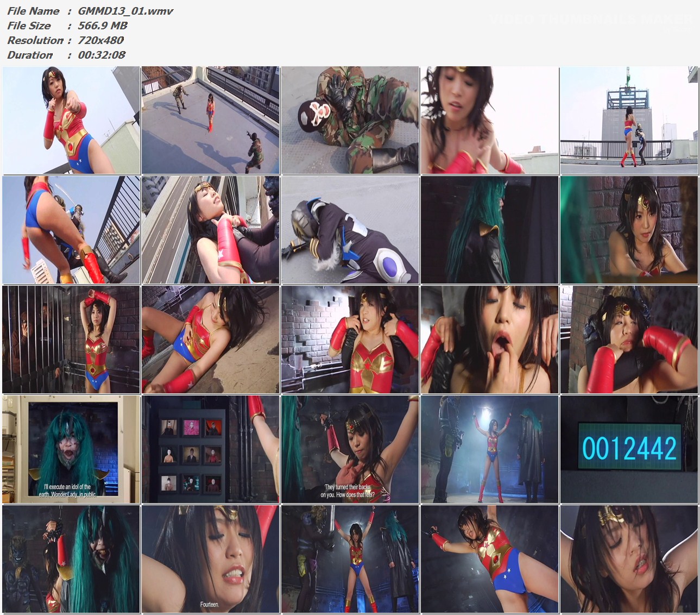Select thumbnail of heroine pinned against railing
The height and width of the screenshot is (615, 700).
point(211,230)
